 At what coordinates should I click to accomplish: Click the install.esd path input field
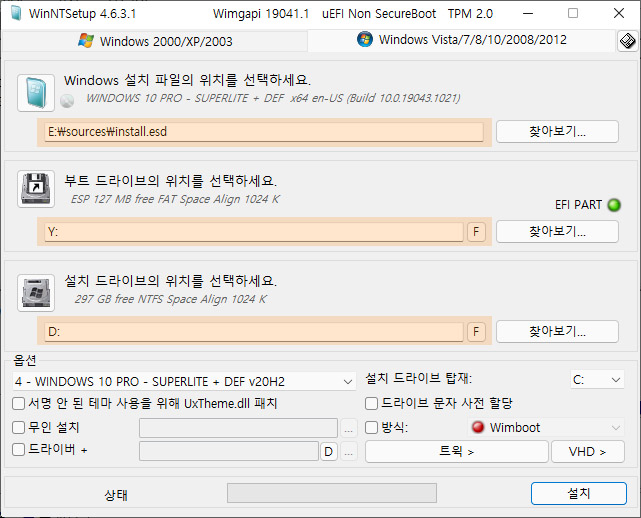(x=264, y=132)
